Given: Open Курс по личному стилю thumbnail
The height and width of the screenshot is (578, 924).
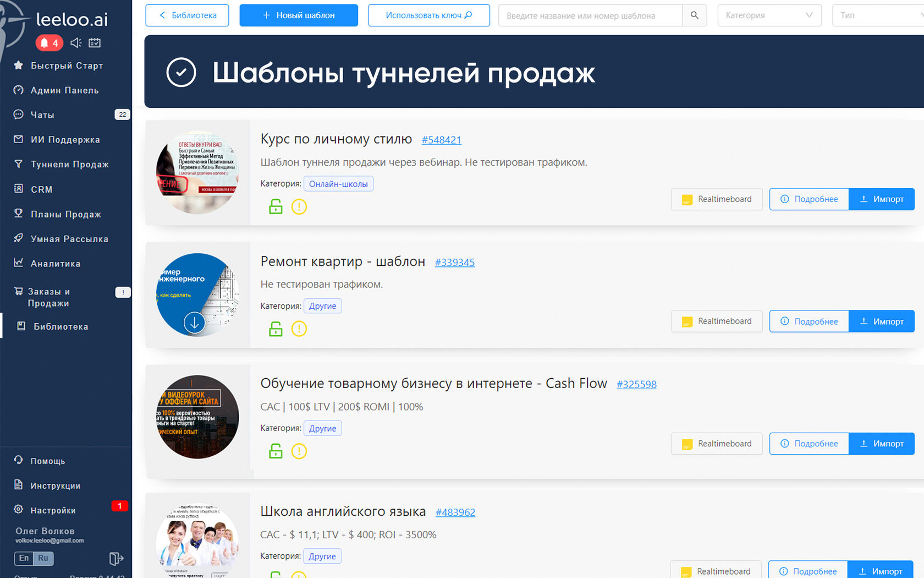Looking at the screenshot, I should tap(197, 172).
